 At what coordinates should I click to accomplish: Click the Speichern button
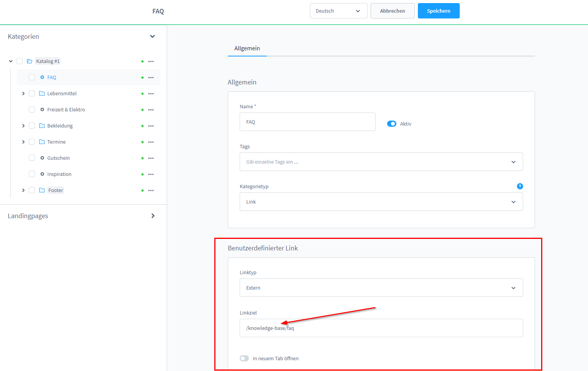(x=439, y=11)
